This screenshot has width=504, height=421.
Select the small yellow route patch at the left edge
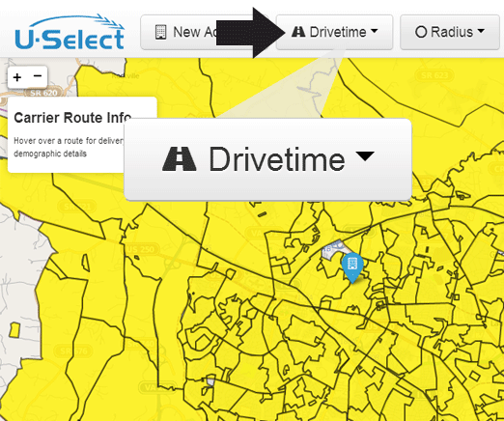[x=14, y=330]
